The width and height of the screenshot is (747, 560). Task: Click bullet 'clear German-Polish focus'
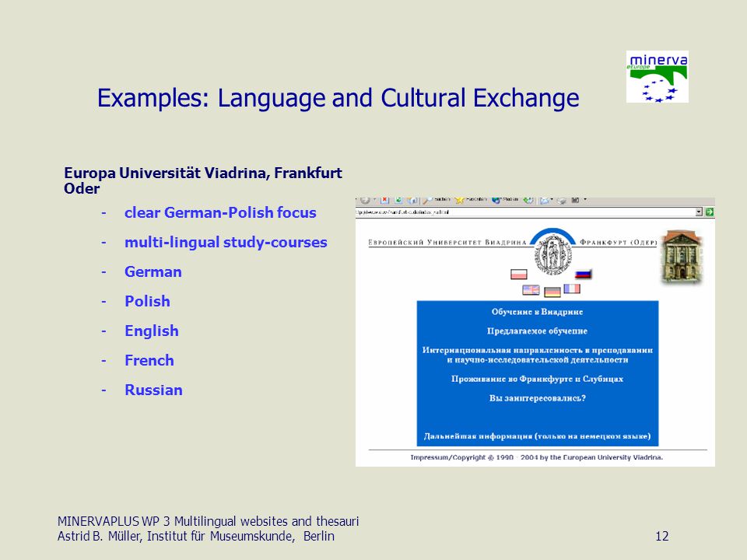(220, 212)
